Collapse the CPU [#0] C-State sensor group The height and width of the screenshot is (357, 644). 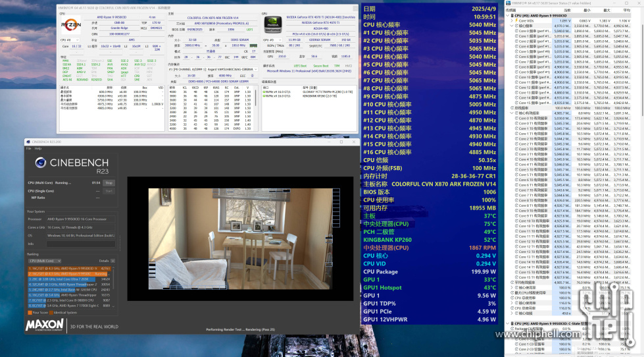pos(508,323)
